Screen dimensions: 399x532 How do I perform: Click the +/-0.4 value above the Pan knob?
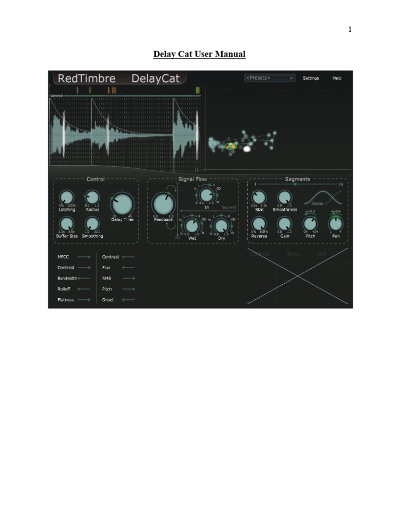pyautogui.click(x=336, y=211)
